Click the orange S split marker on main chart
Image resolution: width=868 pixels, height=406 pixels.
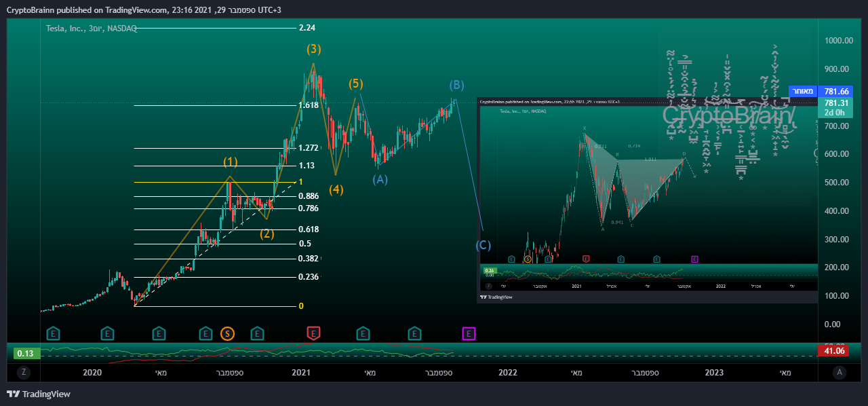228,333
